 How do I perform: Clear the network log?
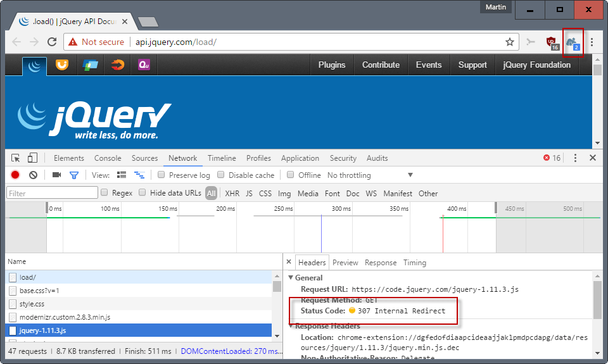[34, 175]
